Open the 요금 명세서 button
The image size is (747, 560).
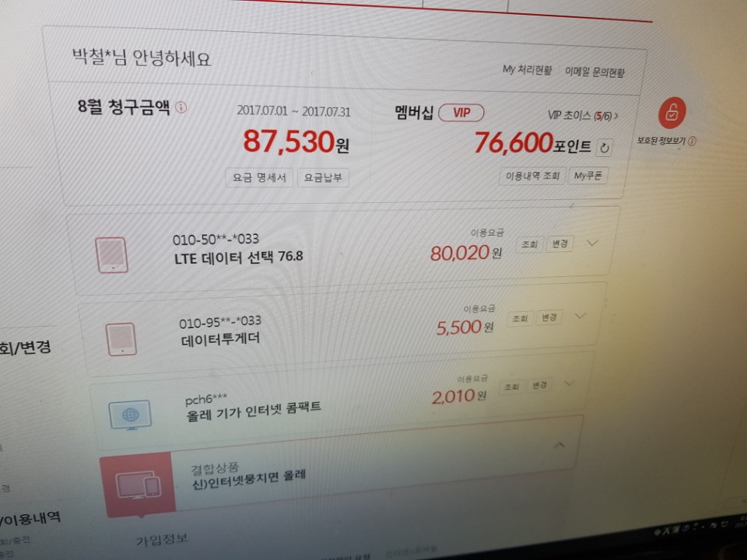coord(259,177)
